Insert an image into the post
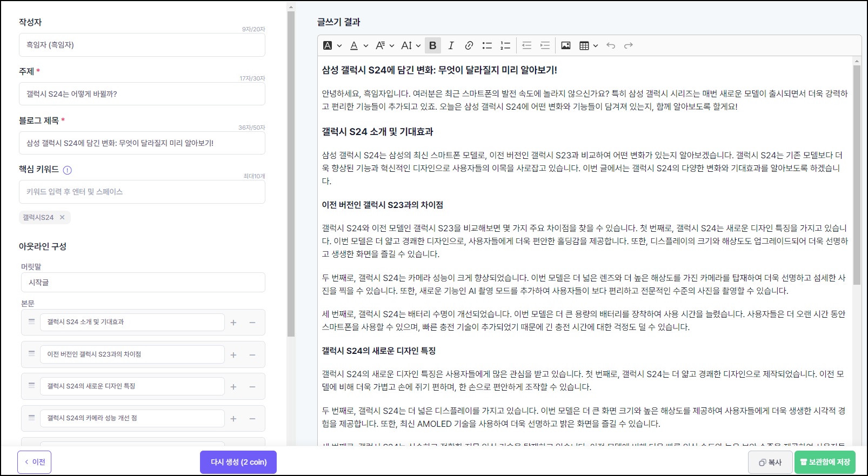The height and width of the screenshot is (476, 868). click(x=566, y=45)
